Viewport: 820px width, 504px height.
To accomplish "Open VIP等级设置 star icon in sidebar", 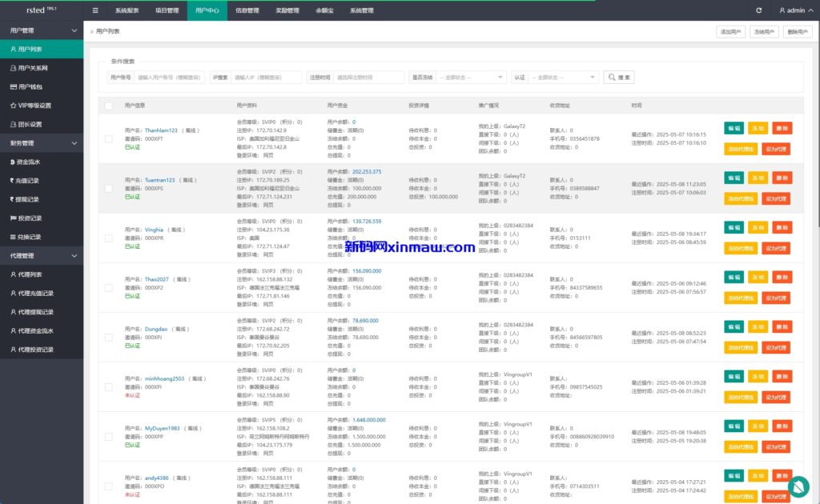I will click(x=13, y=106).
